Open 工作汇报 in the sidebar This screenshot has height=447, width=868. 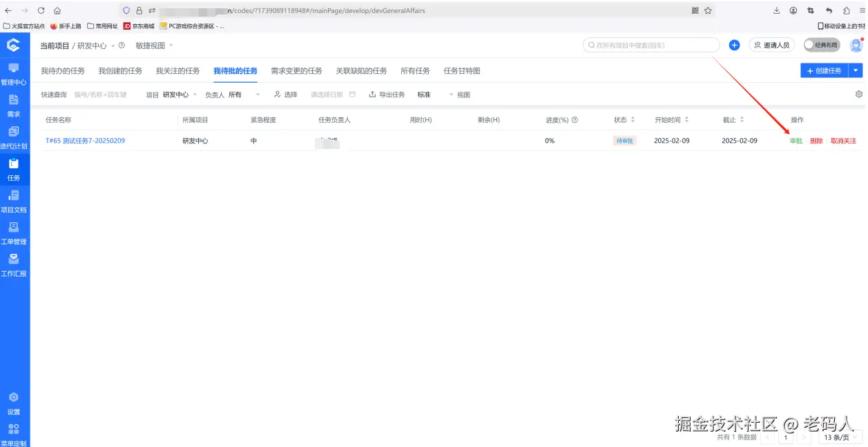14,265
